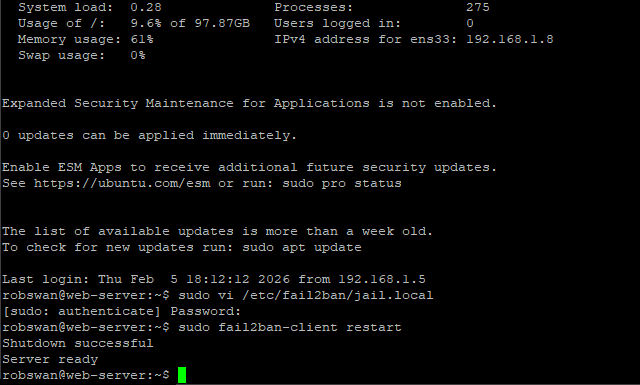640x385 pixels.
Task: Click the 'sudo vi' command at the first prompt
Action: click(x=206, y=295)
